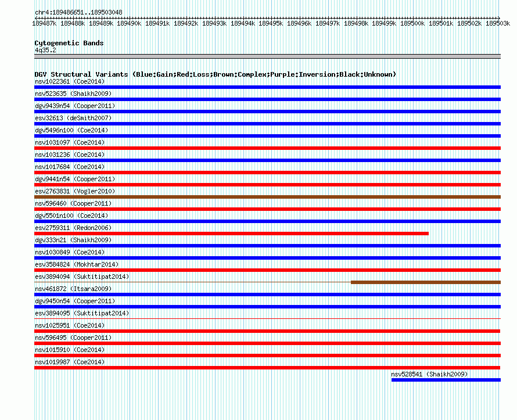Click nsv461872 (Itsara2009) label

[73, 289]
